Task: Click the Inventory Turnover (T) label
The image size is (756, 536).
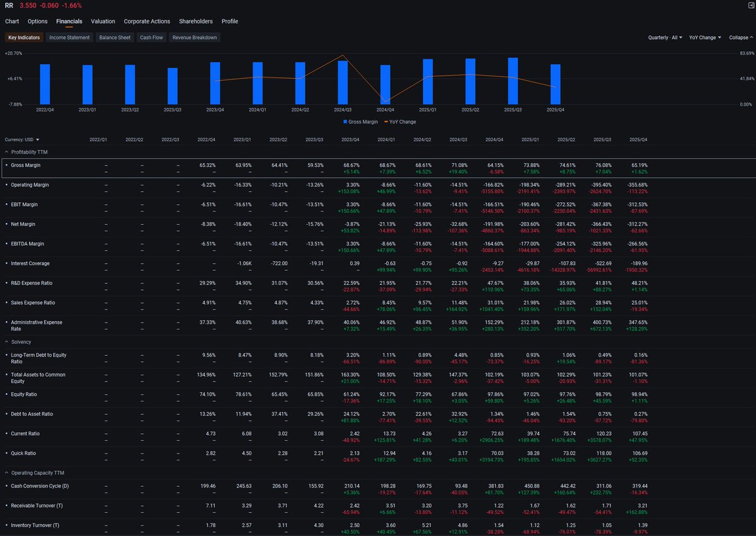Action: (35, 525)
